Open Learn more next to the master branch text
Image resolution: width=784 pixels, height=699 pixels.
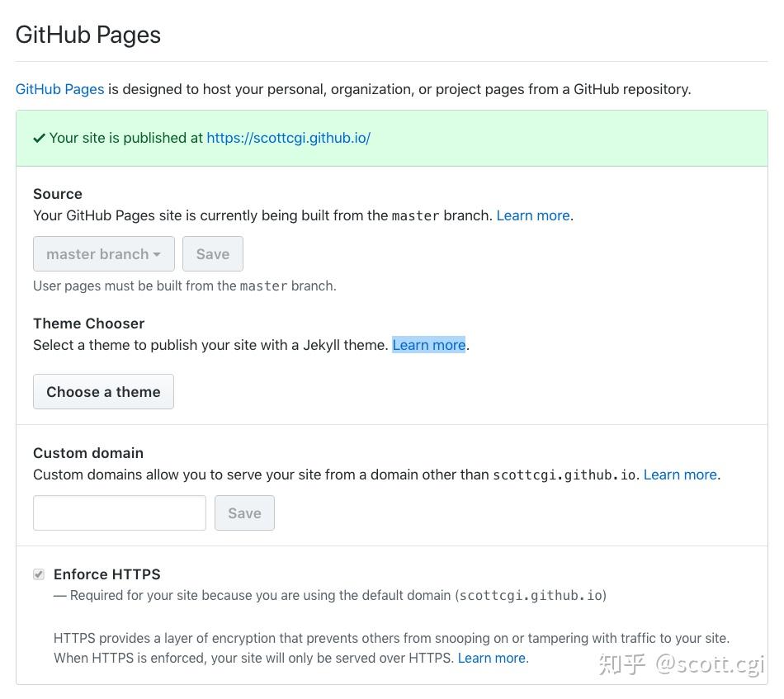click(x=532, y=215)
